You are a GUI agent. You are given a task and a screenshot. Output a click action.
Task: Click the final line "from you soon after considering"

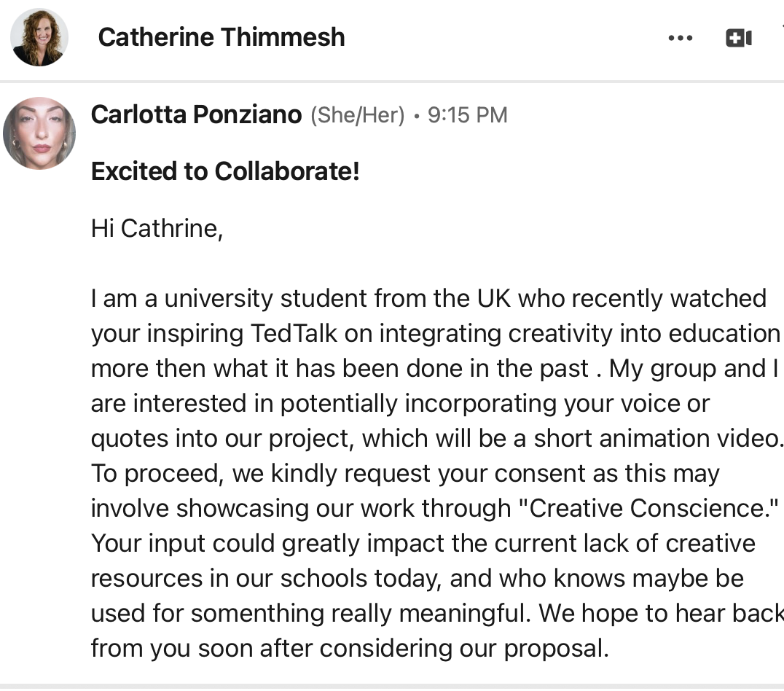point(350,649)
